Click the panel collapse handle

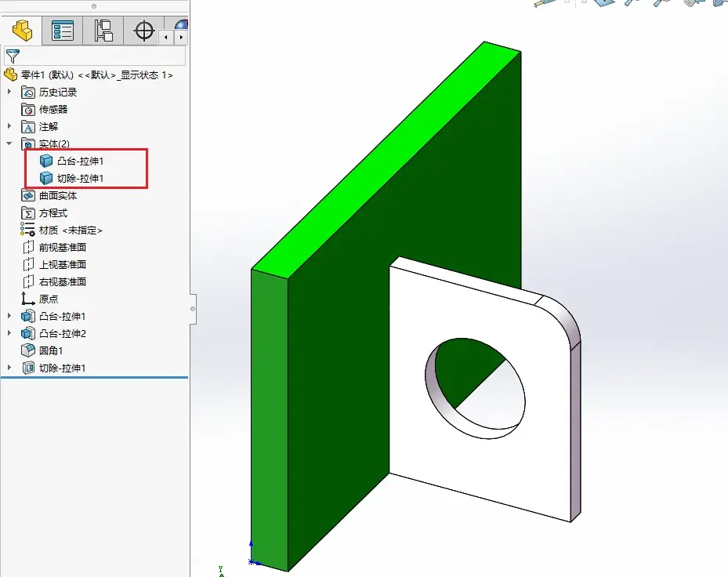tap(193, 309)
